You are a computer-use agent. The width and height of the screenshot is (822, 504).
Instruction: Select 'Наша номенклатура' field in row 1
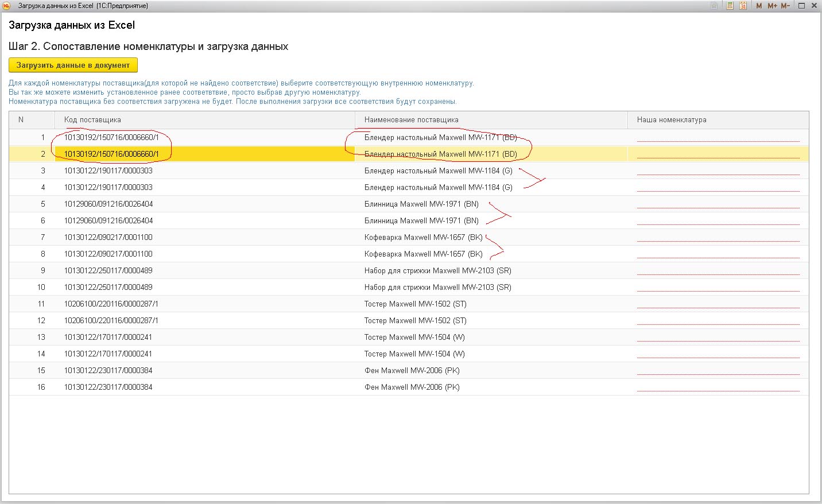pos(718,137)
